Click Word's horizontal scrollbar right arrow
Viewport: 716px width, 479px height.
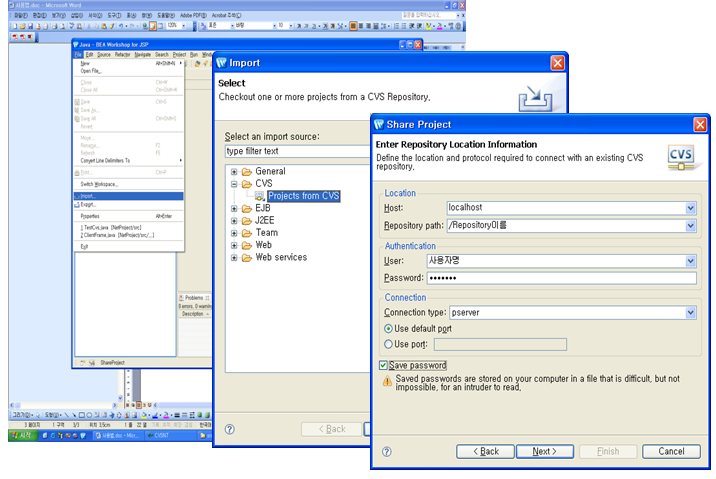pos(114,405)
